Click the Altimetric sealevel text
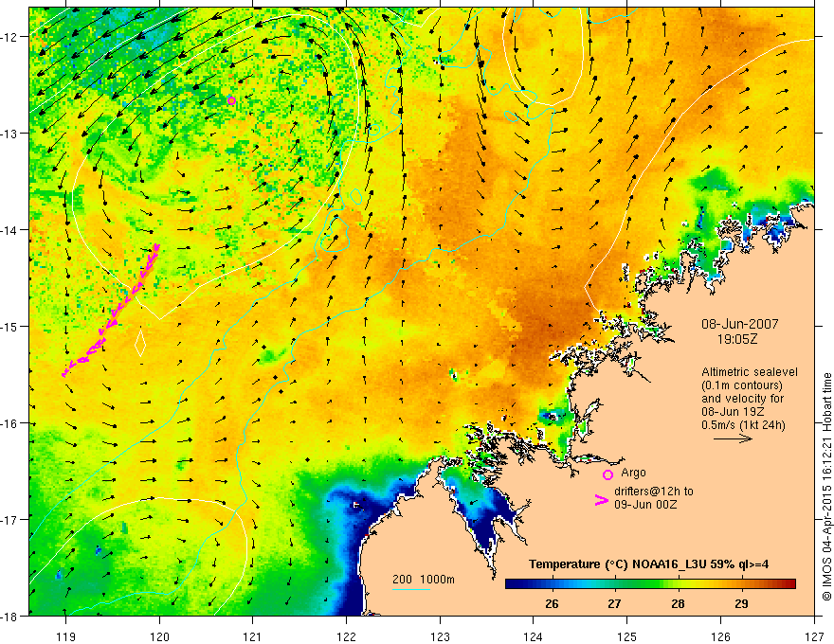The height and width of the screenshot is (644, 834). click(750, 372)
